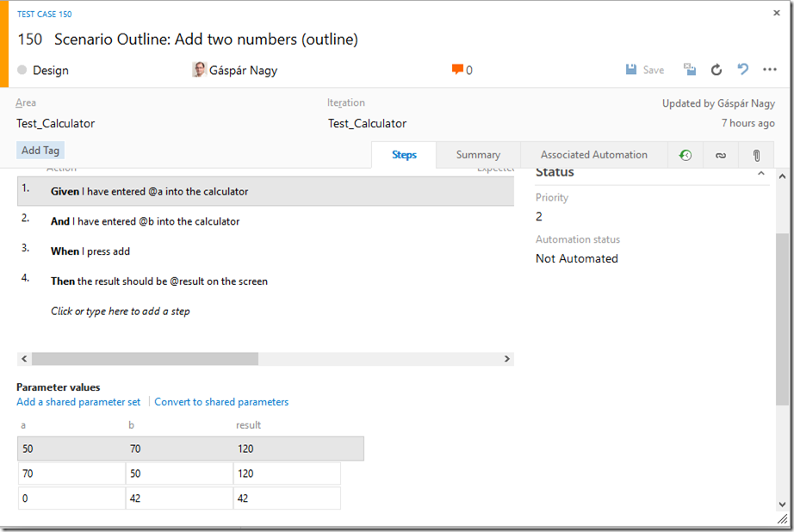Click the steps horizontal scrollbar thumb
The width and height of the screenshot is (794, 532).
[145, 359]
